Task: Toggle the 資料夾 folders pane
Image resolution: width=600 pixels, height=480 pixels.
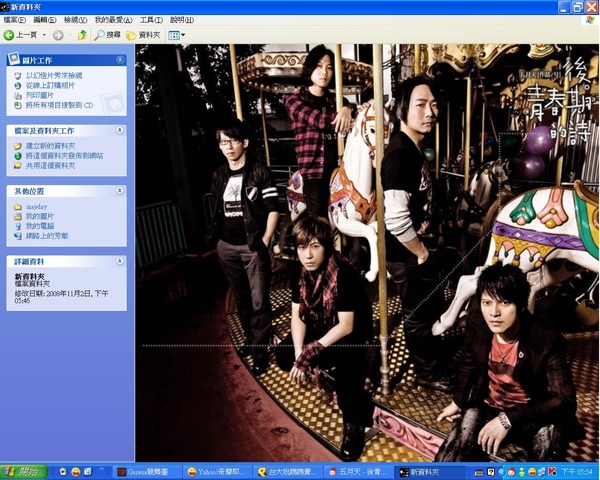Action: pos(143,35)
